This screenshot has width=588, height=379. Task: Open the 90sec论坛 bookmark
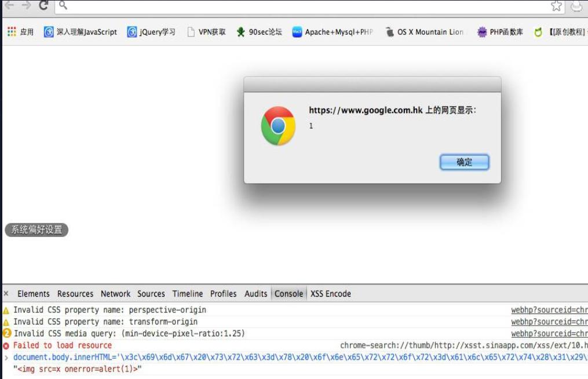(x=259, y=32)
